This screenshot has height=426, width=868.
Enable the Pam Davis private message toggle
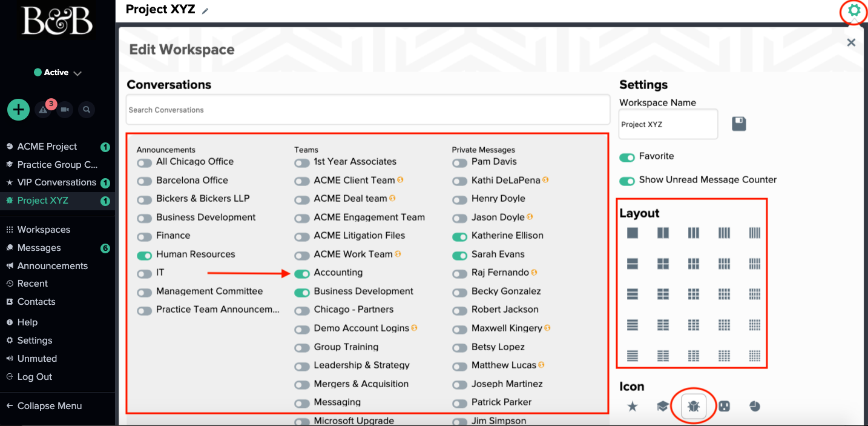pos(460,163)
